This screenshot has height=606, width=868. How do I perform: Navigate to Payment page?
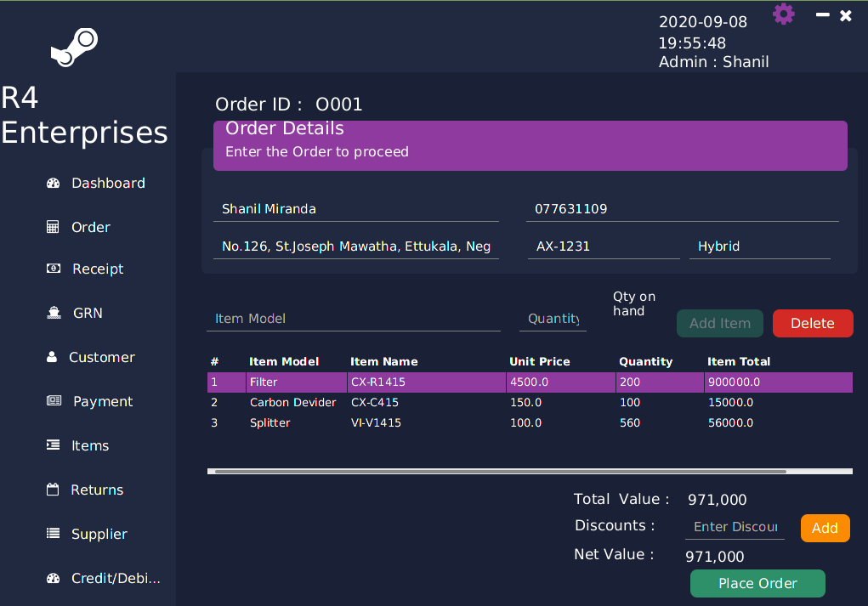coord(103,402)
